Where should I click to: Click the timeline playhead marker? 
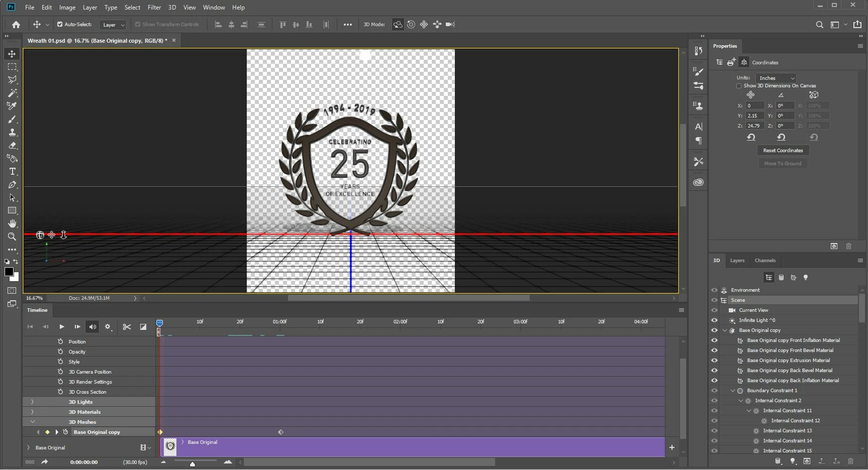tap(159, 323)
